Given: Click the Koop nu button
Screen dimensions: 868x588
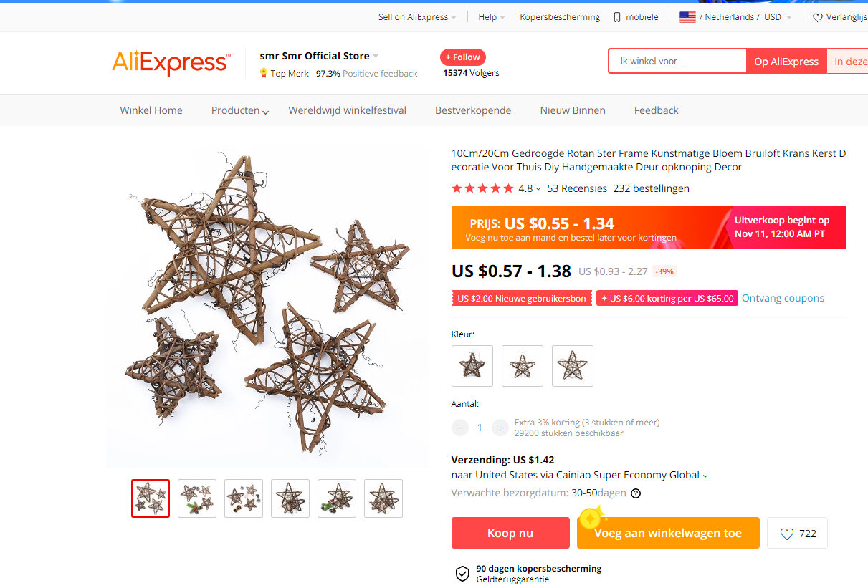Looking at the screenshot, I should 510,533.
